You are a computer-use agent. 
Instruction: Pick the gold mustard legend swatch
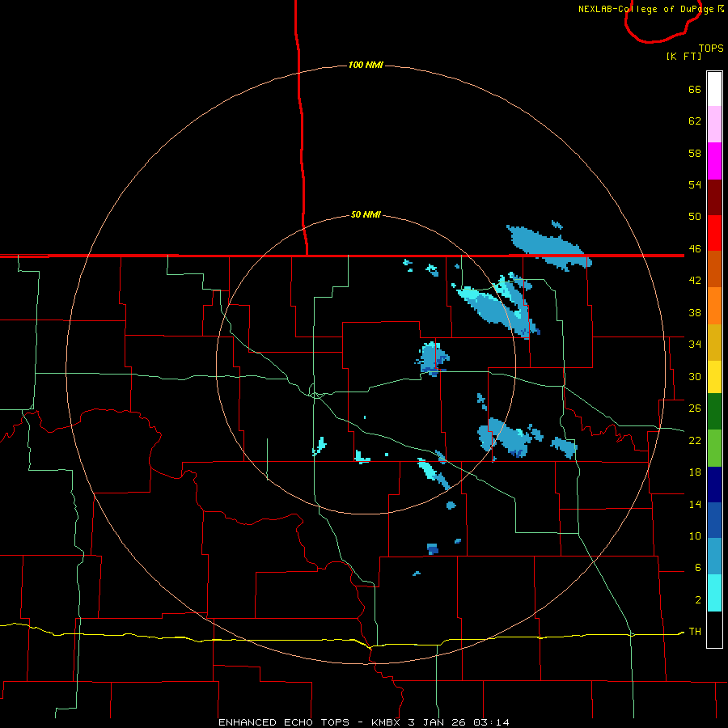pos(714,342)
